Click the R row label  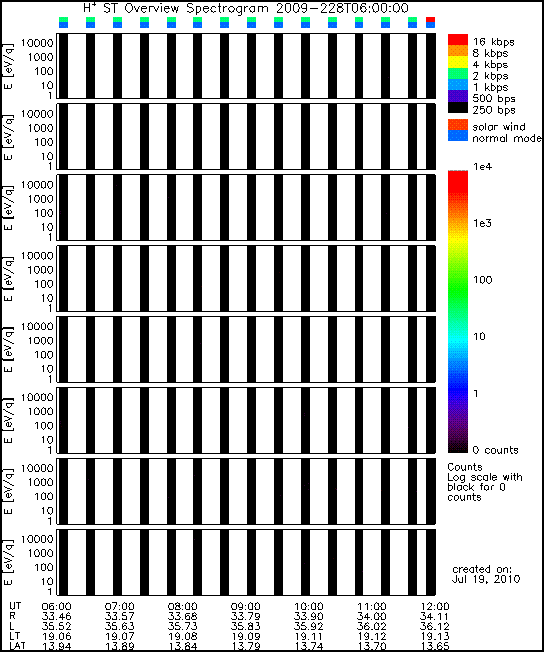(x=12, y=616)
